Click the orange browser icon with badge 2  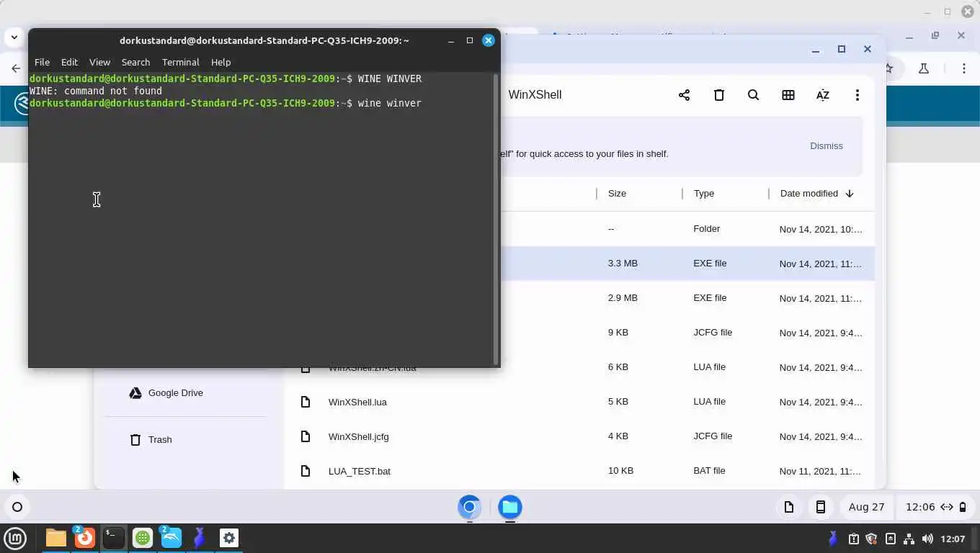(x=84, y=538)
